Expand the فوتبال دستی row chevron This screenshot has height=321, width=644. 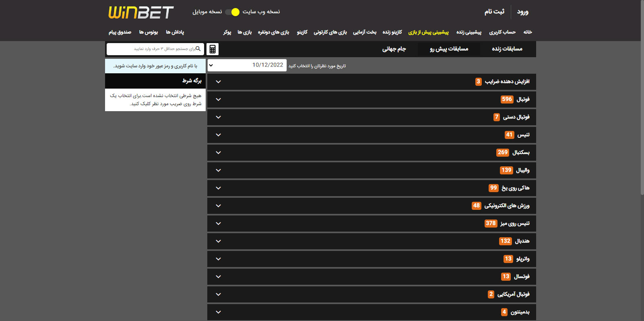click(x=218, y=117)
